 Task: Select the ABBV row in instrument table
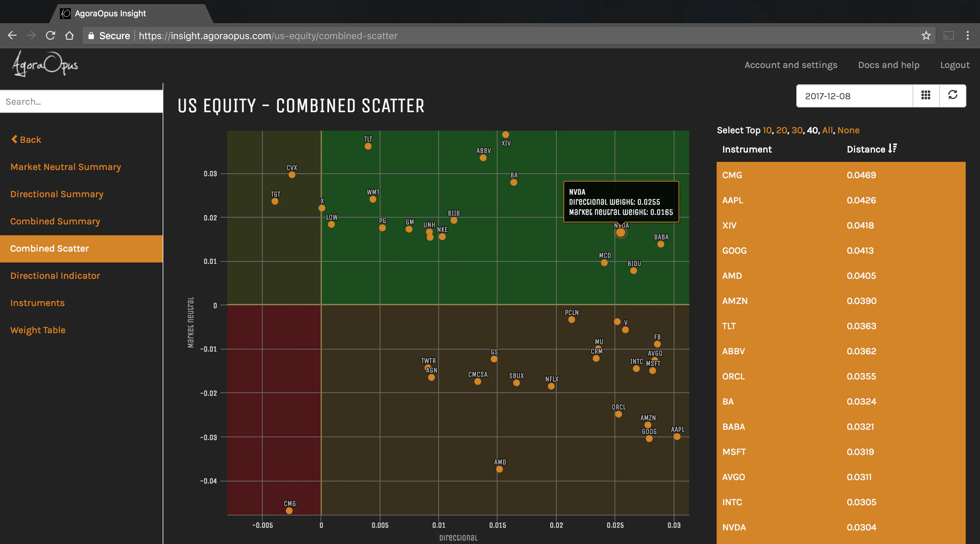point(841,351)
